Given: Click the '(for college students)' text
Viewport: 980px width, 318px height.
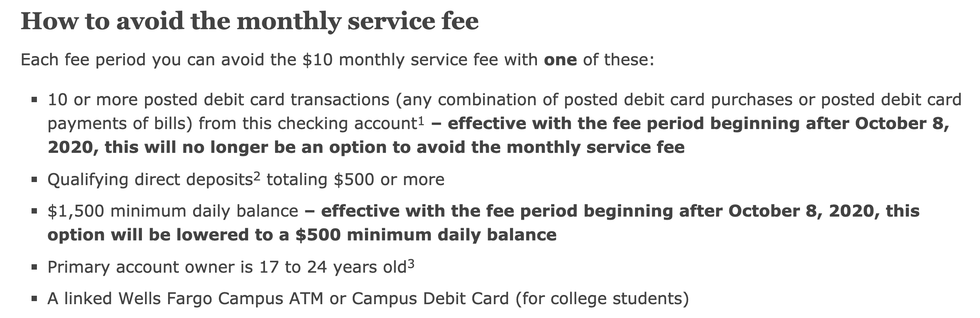Looking at the screenshot, I should (602, 299).
